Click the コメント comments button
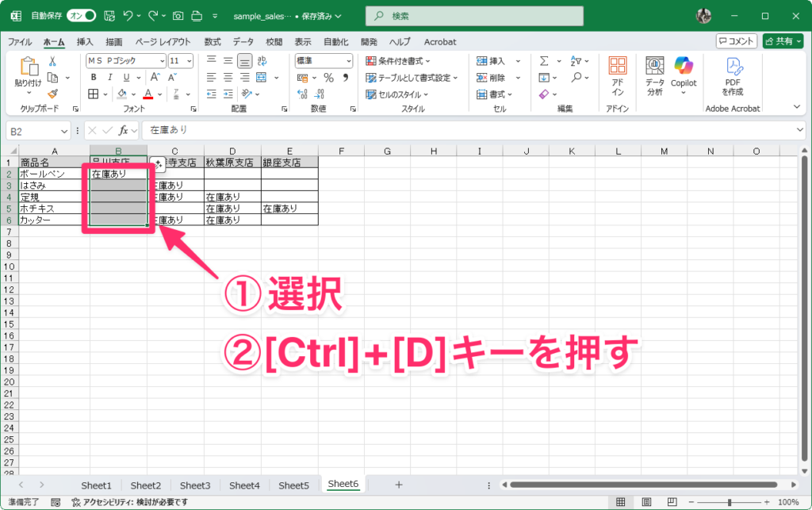 (736, 41)
